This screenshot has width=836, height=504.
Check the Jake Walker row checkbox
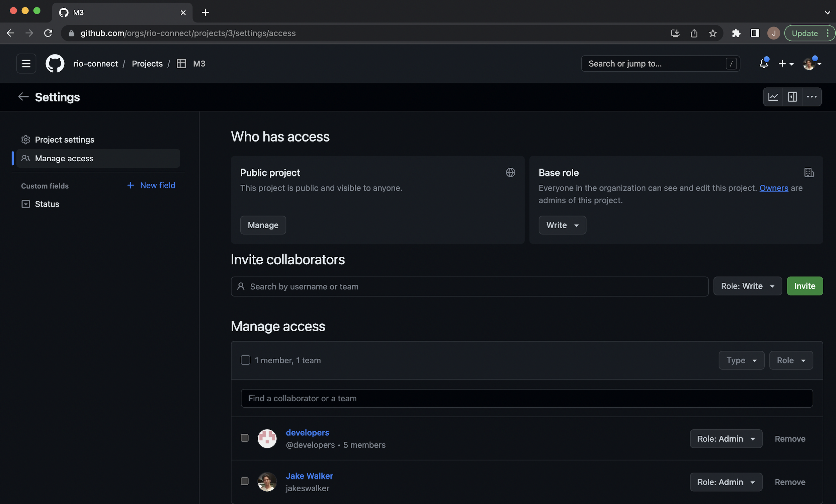tap(245, 481)
